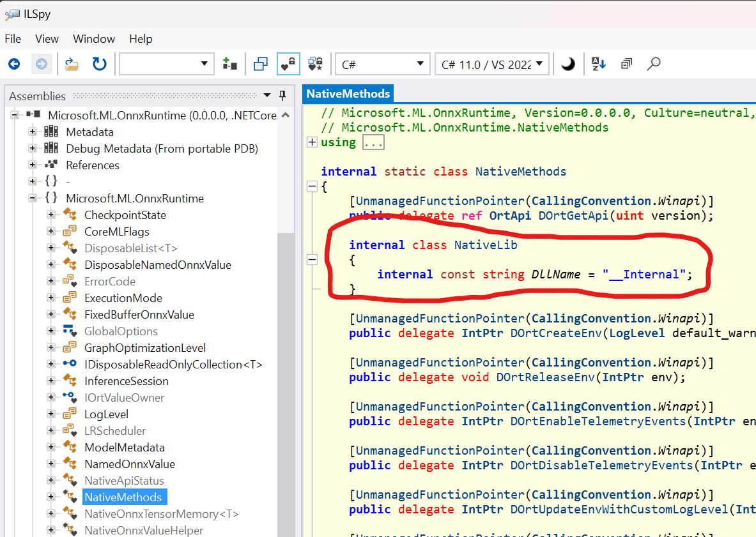Screen dimensions: 756x537
Task: Open the View menu
Action: coord(47,38)
